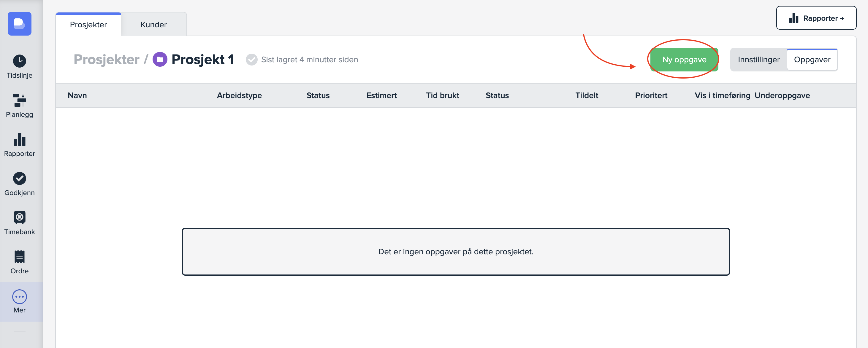Click the Prioritert column header
The height and width of the screenshot is (348, 868).
pyautogui.click(x=651, y=95)
